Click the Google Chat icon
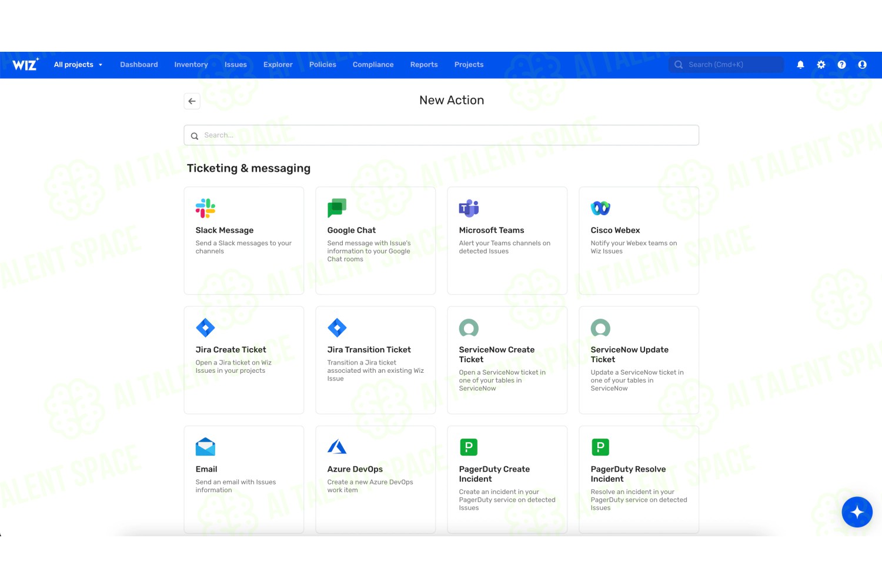882x588 pixels. tap(337, 208)
